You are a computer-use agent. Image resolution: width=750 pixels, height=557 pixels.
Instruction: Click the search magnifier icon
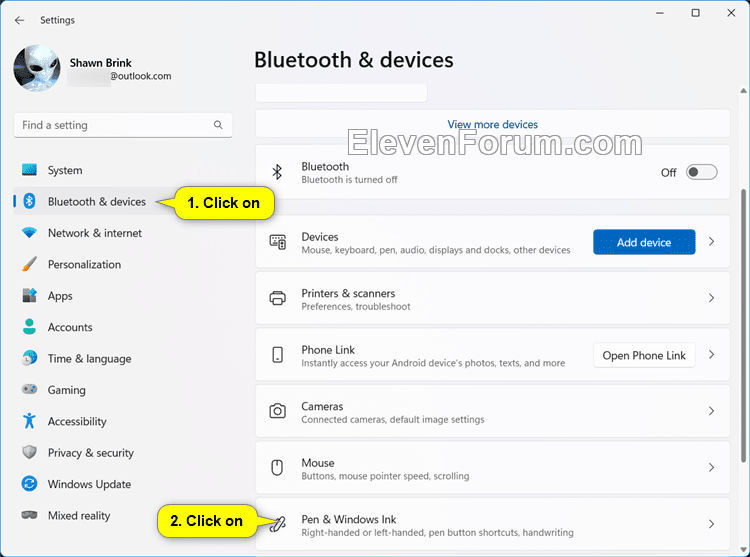[218, 125]
